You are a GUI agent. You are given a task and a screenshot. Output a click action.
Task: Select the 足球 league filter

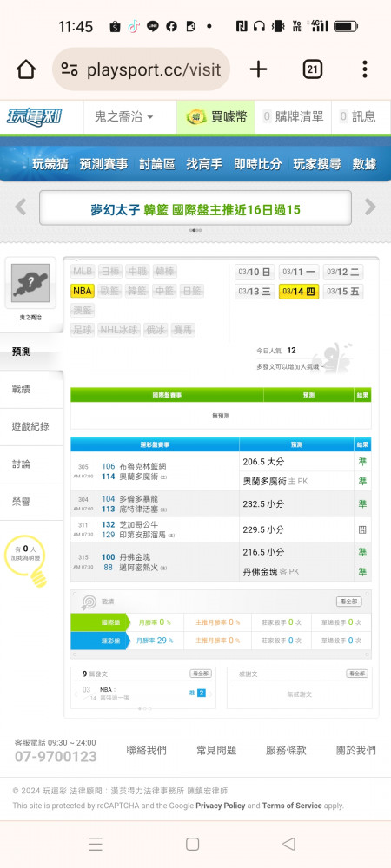coord(83,330)
